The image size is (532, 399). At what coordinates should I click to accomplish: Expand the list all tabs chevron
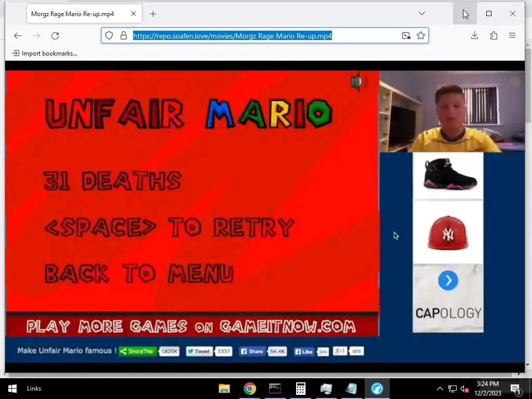click(x=422, y=14)
